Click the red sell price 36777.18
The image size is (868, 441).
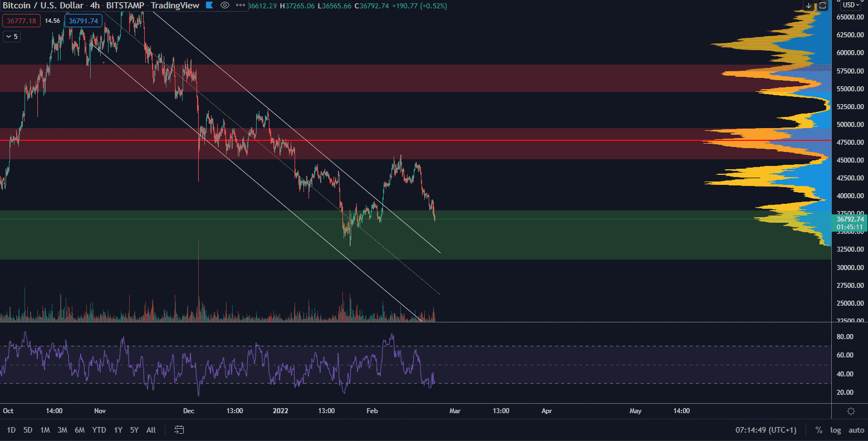point(21,21)
